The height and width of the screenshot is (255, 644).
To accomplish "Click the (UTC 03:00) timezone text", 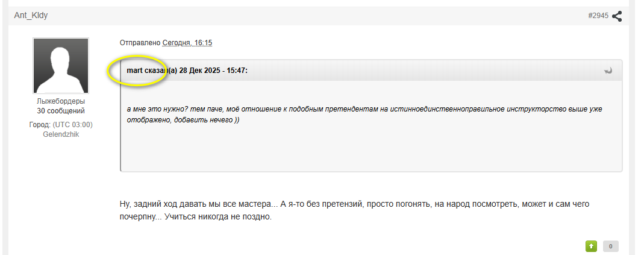I will (x=73, y=125).
